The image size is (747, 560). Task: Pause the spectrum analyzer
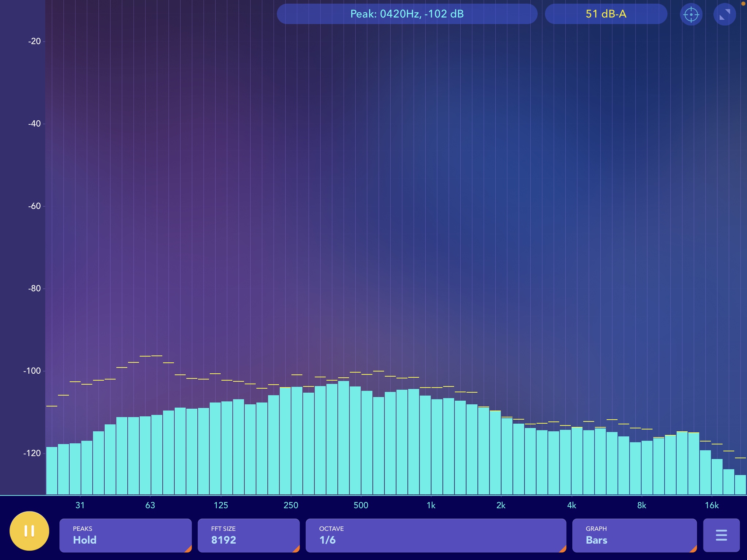click(29, 531)
